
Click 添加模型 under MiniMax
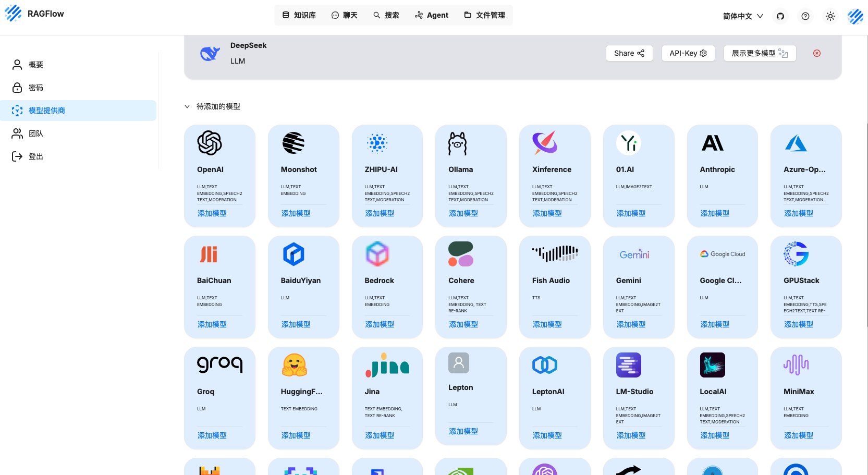click(799, 435)
